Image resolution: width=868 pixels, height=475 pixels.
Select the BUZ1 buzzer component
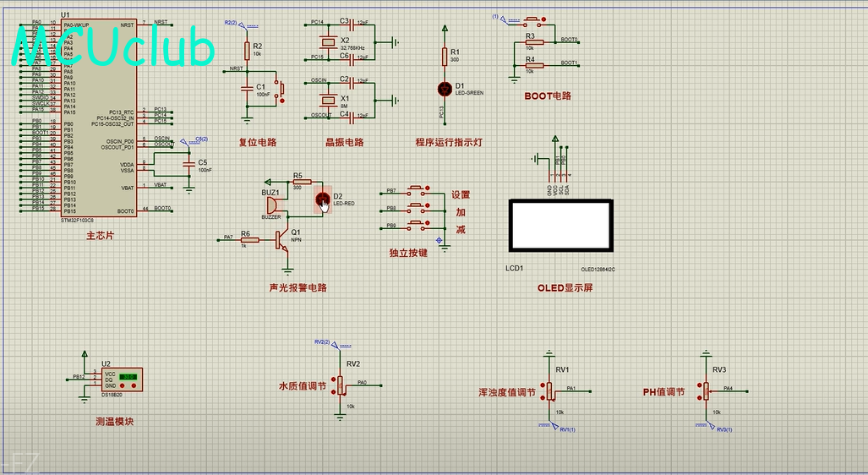click(x=272, y=205)
